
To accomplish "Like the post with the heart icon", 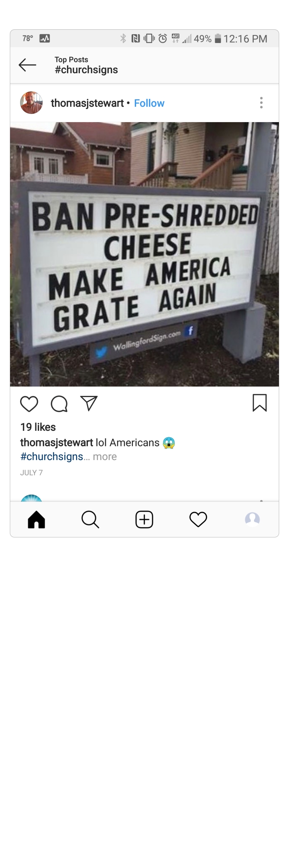I will pos(29,404).
